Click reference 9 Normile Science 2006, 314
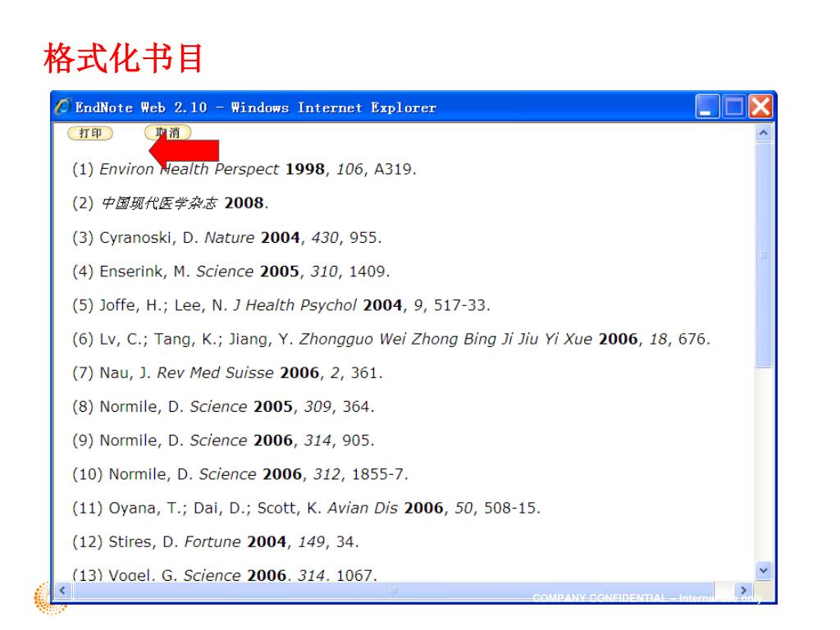 click(223, 440)
